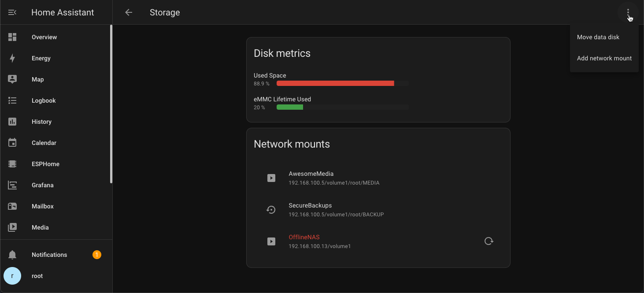This screenshot has width=644, height=293.
Task: Open the SecureBackups network mount row
Action: click(x=378, y=210)
